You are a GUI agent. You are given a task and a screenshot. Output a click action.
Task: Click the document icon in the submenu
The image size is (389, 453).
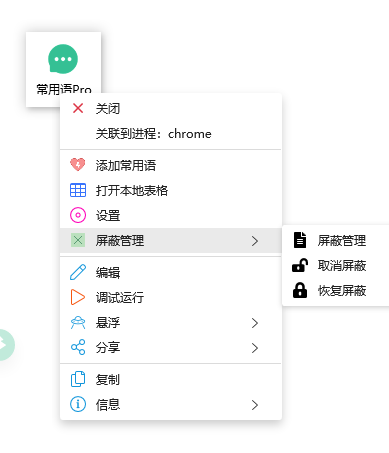click(x=300, y=240)
